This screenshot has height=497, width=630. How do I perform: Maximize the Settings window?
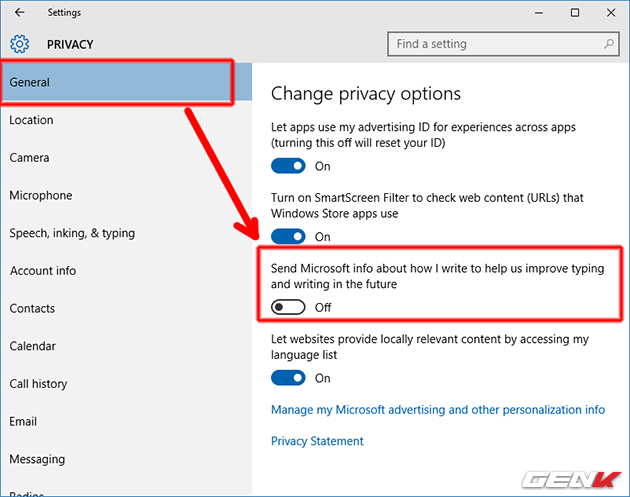click(574, 13)
